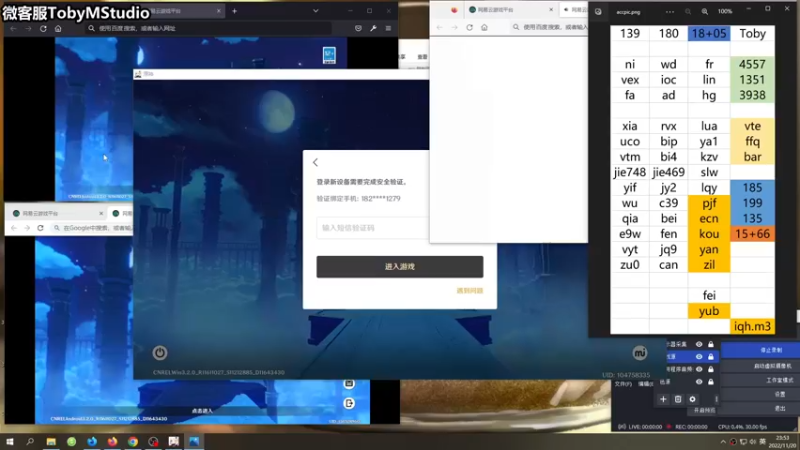Image resolution: width=800 pixels, height=450 pixels.
Task: Open hamburger menu in top-left Firefox window
Action: (388, 29)
